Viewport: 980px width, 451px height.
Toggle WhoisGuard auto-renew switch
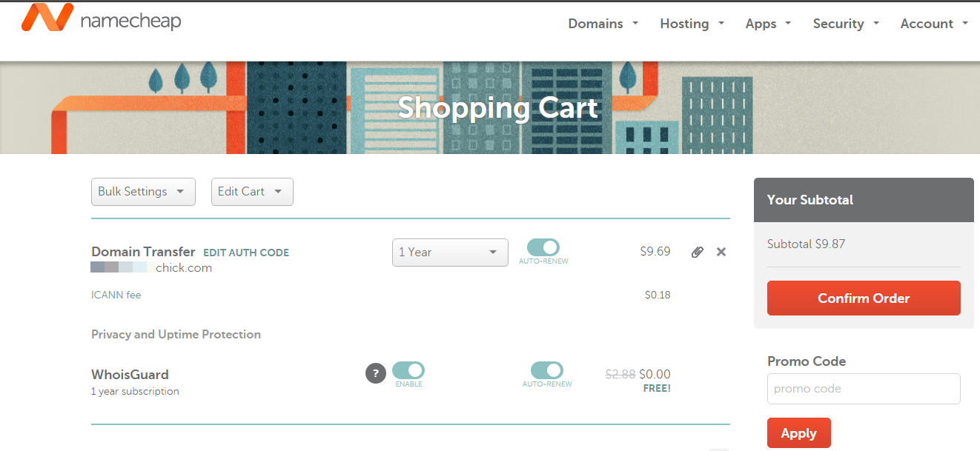click(x=547, y=370)
